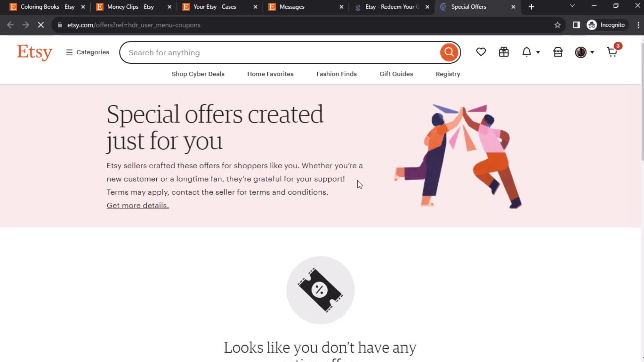This screenshot has width=644, height=362.
Task: Click Get more details link
Action: pos(138,205)
